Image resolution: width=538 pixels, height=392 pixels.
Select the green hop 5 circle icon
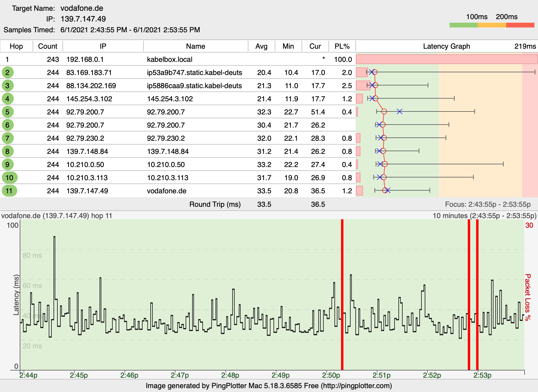[7, 112]
